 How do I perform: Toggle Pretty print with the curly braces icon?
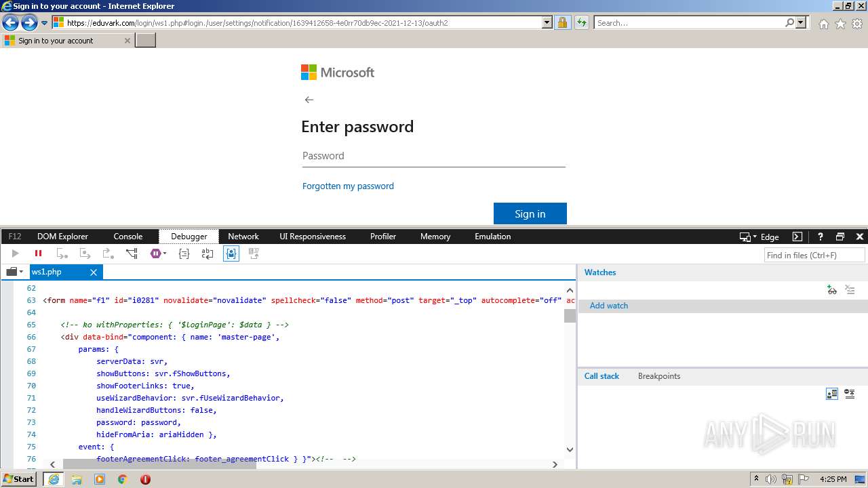point(184,253)
